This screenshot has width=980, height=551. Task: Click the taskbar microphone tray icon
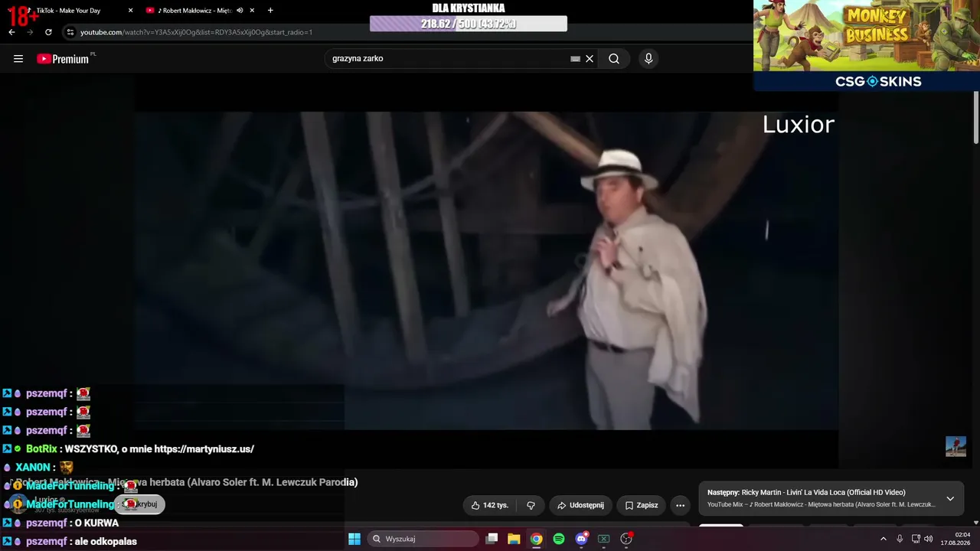900,539
